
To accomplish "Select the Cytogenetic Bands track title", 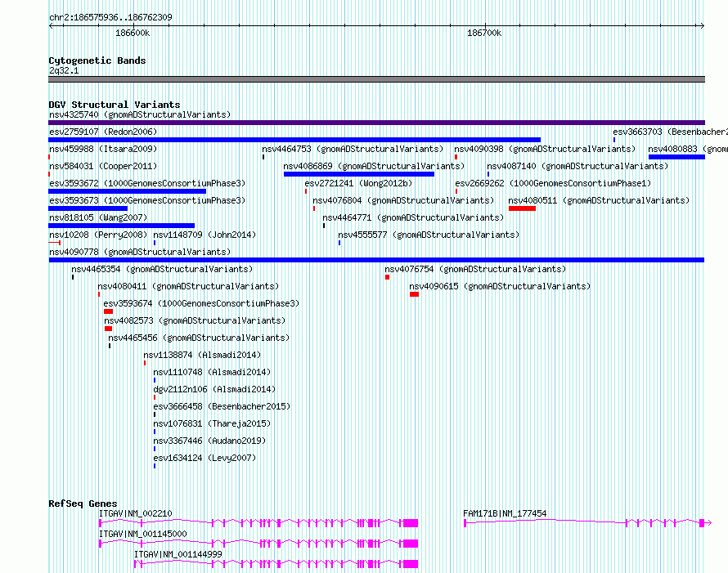I will point(97,60).
